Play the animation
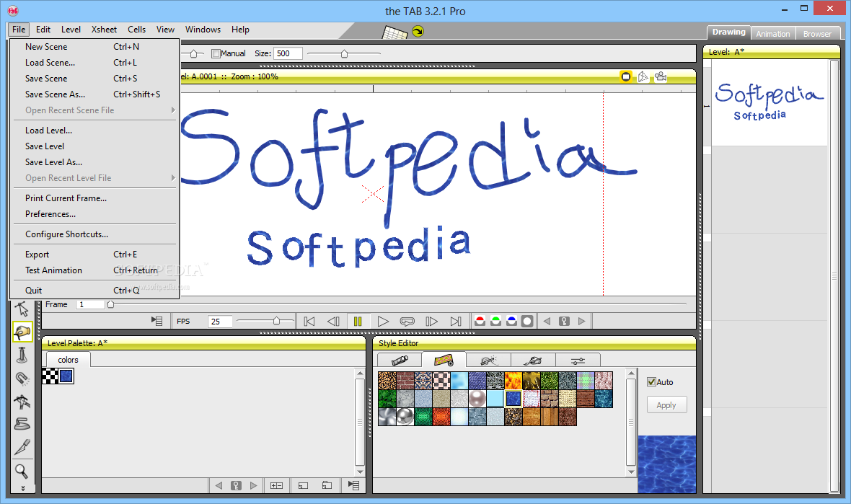The height and width of the screenshot is (504, 851). (x=383, y=321)
